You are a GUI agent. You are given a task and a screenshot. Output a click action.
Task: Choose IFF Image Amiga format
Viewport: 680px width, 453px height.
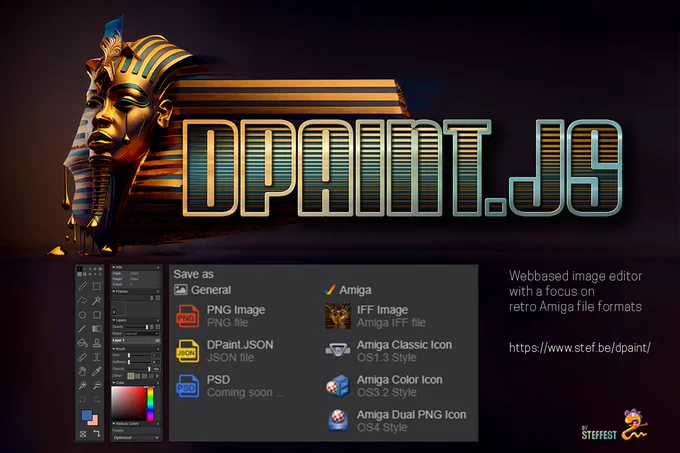pyautogui.click(x=376, y=316)
